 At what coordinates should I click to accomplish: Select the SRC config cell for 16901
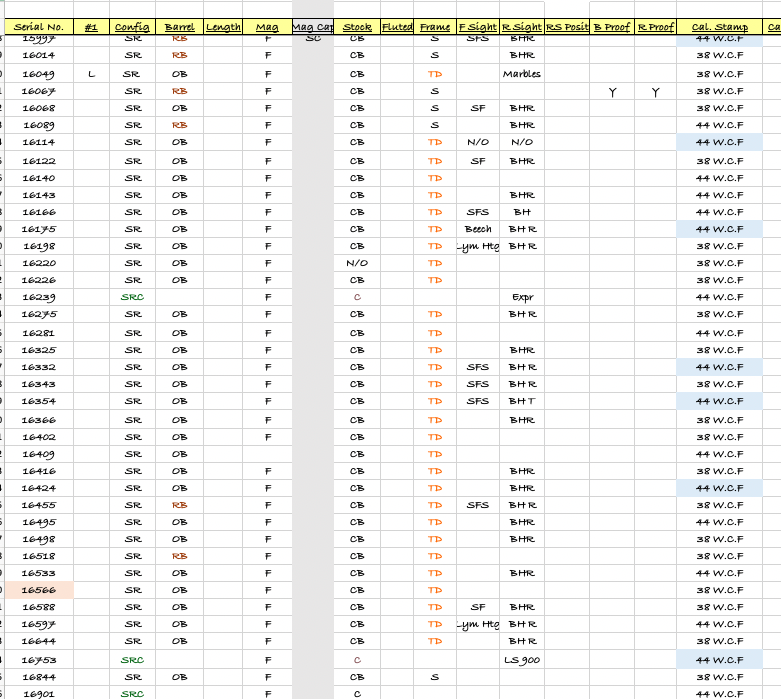(x=132, y=694)
